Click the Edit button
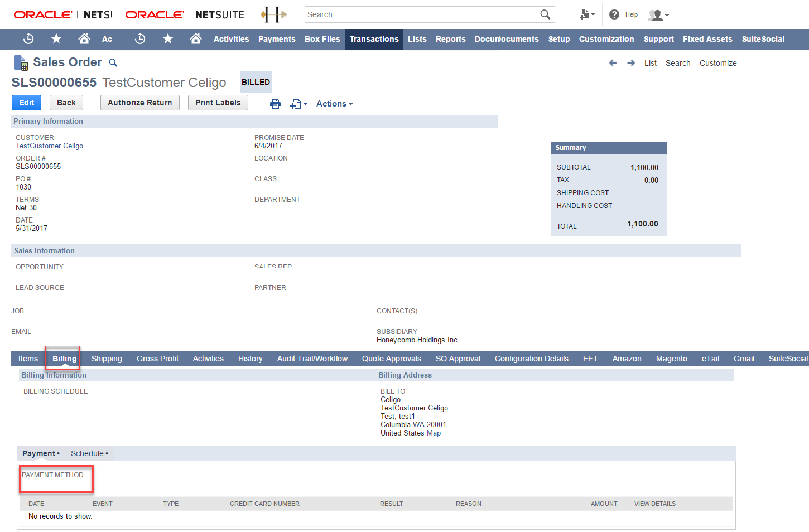The height and width of the screenshot is (532, 809). click(26, 103)
